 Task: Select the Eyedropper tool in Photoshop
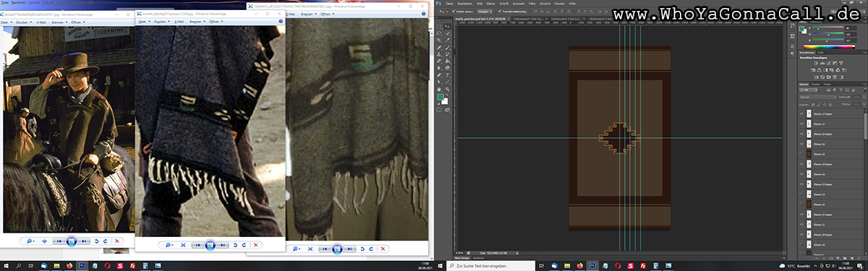point(447,40)
